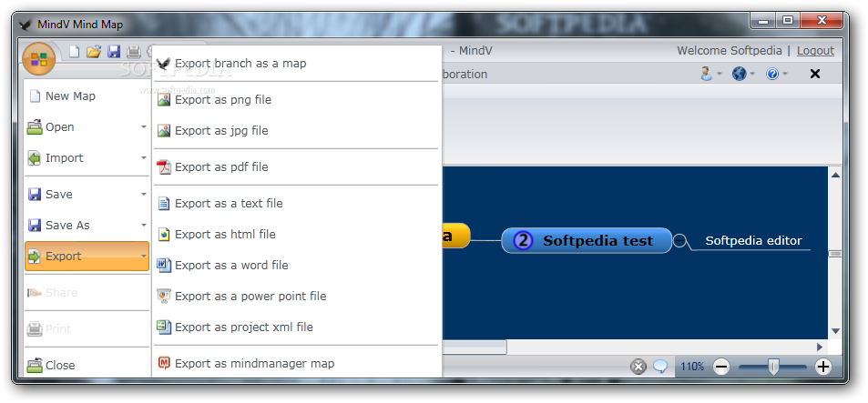Select the Softpedia test node
This screenshot has height=403, width=868.
(587, 240)
